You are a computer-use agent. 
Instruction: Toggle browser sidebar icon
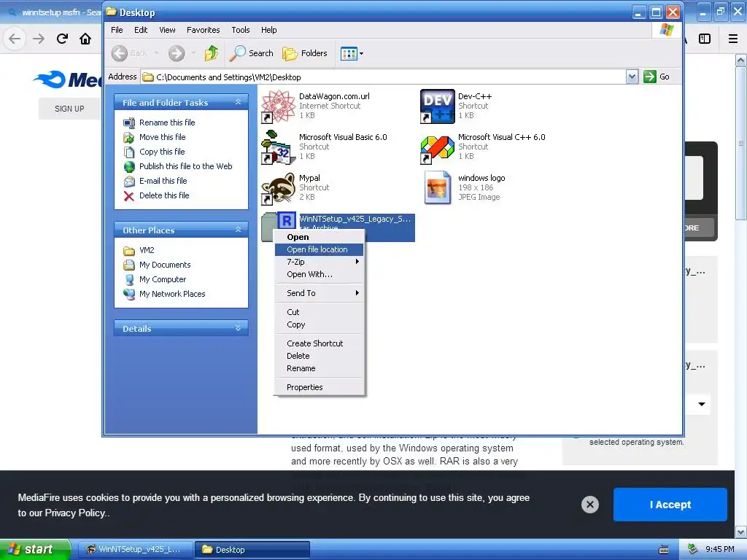pyautogui.click(x=705, y=39)
